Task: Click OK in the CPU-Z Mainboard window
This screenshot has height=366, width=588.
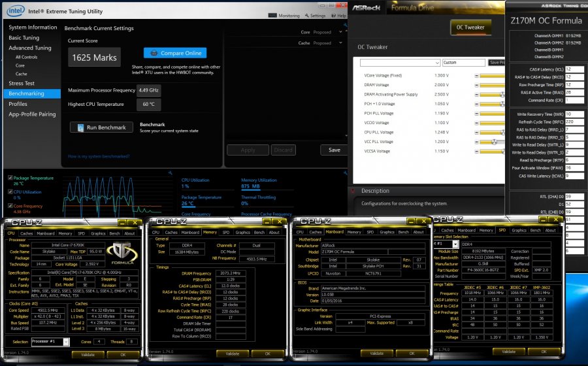Action: pos(412,353)
